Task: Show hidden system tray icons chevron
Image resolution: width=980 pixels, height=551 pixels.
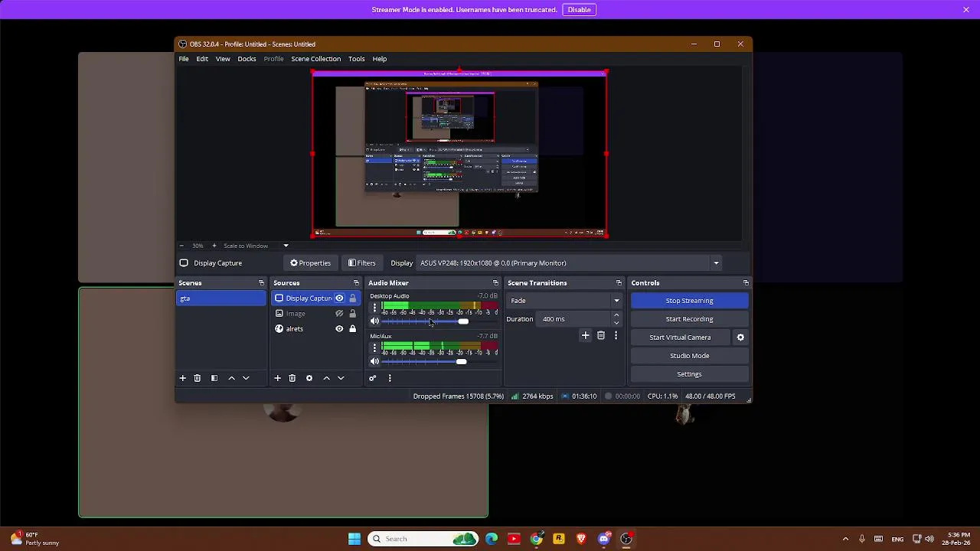Action: (x=845, y=539)
